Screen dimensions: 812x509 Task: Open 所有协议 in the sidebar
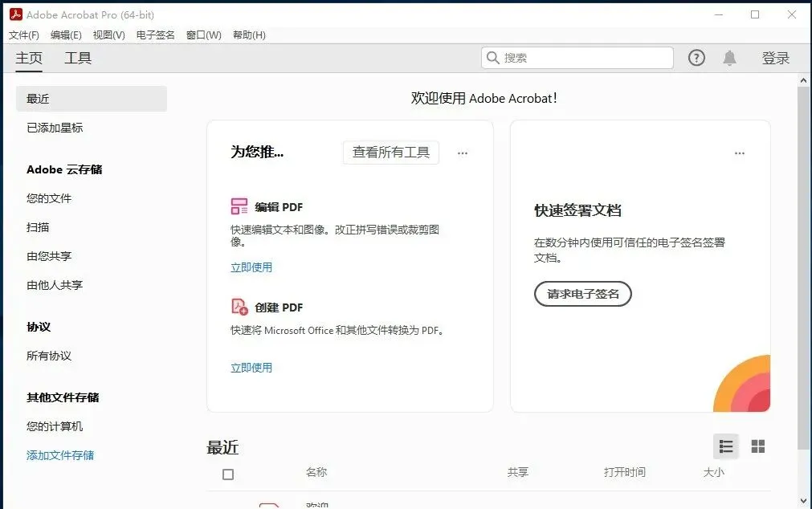[49, 356]
